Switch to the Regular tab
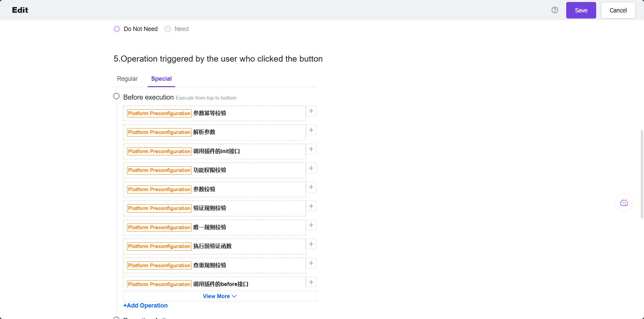 127,78
